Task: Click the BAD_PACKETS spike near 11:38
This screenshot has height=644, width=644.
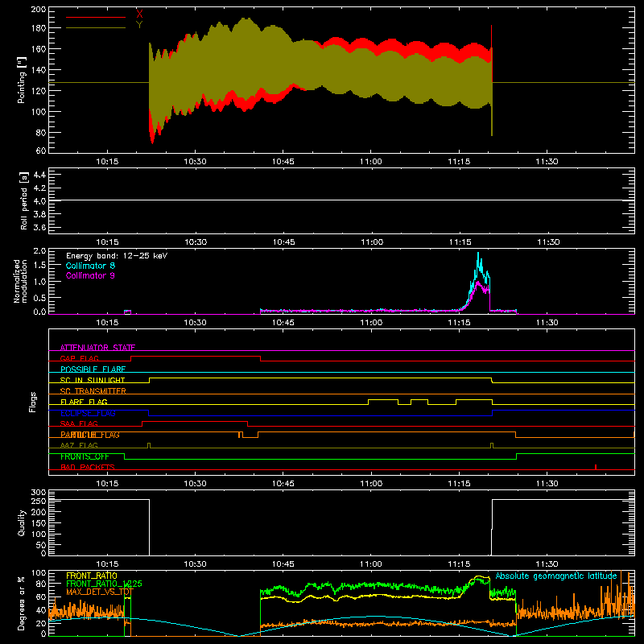Action: (596, 467)
